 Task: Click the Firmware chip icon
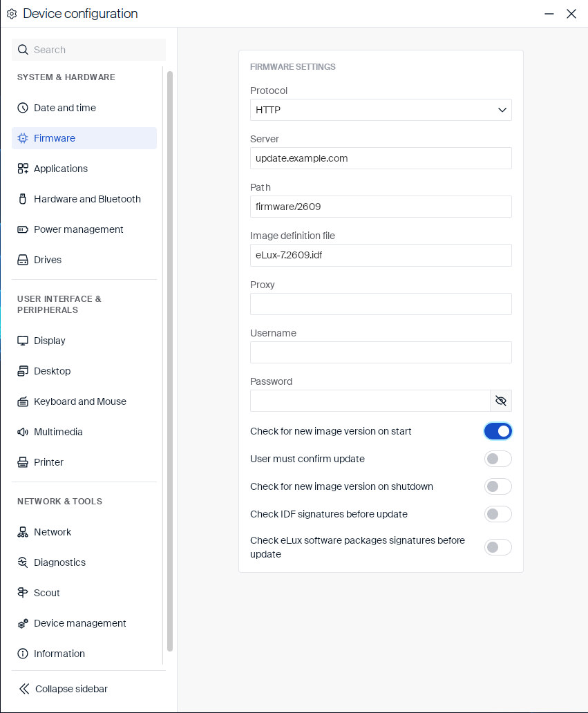(x=23, y=138)
